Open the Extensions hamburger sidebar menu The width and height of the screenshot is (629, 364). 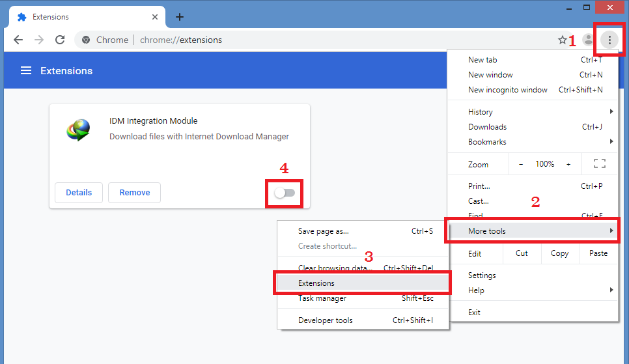tap(26, 70)
